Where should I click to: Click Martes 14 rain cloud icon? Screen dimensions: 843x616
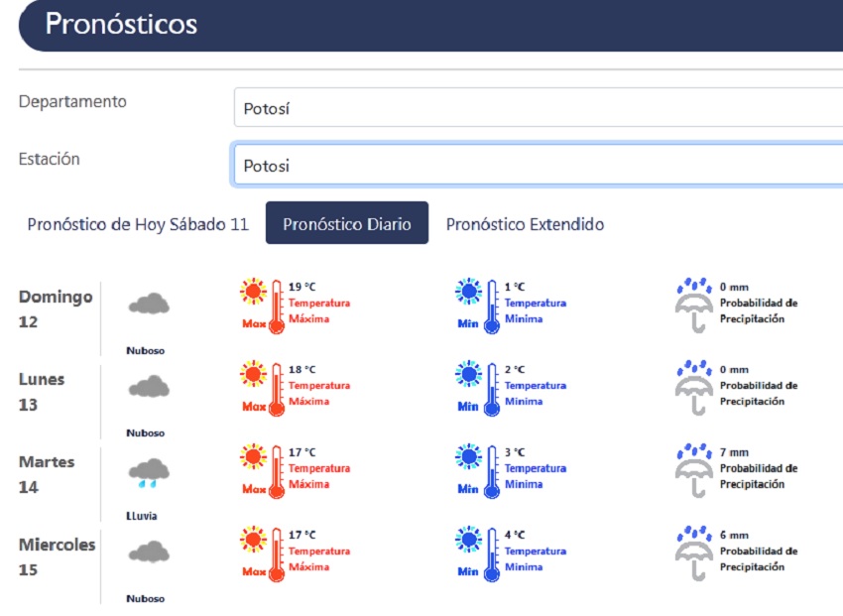(149, 471)
